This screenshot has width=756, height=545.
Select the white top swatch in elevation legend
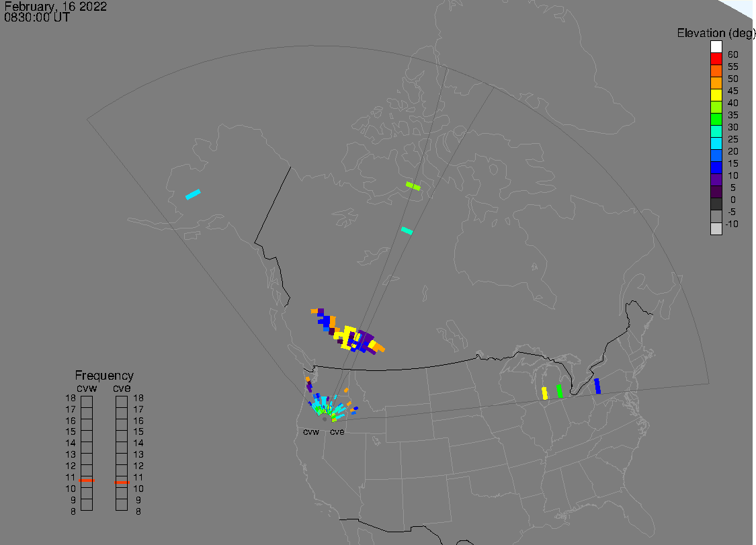716,46
